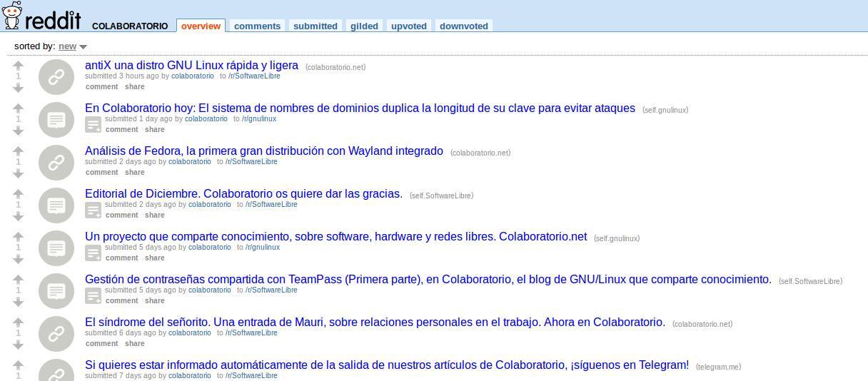Click text-post icon of Editorial de Diciembre
Viewport: 868px width, 381px height.
tap(56, 205)
